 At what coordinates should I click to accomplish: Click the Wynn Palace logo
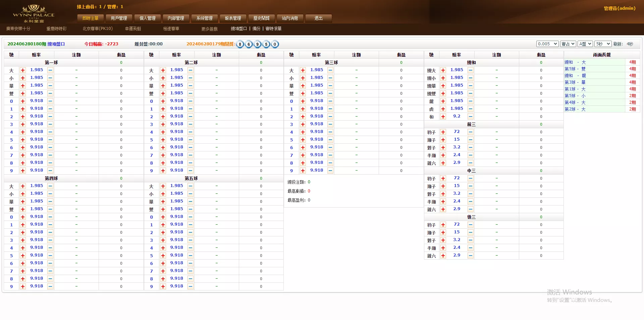coord(34,13)
